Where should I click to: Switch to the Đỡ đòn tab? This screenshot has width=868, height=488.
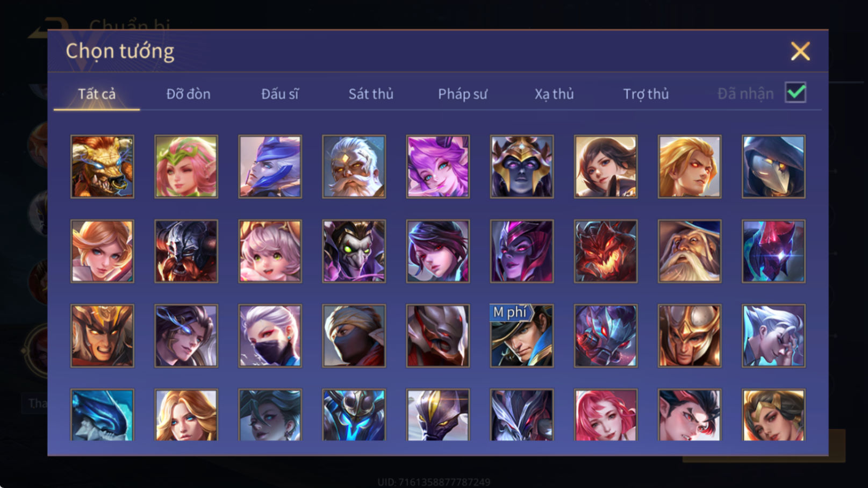188,94
